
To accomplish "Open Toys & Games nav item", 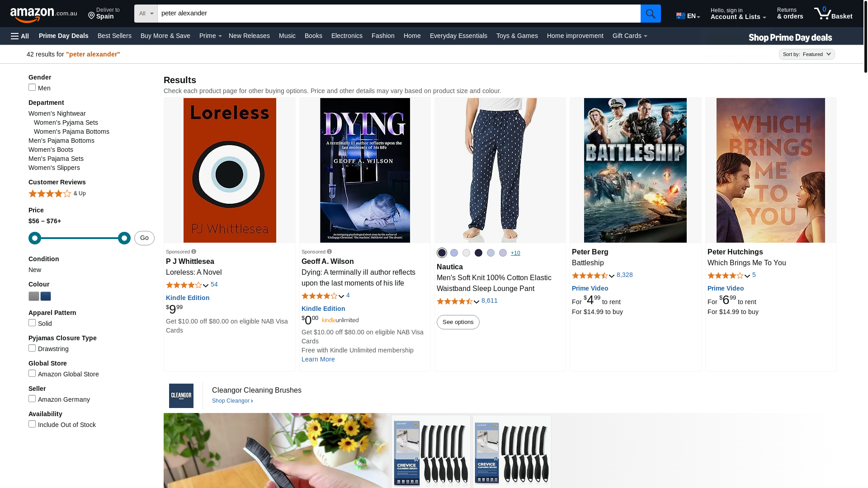I will pyautogui.click(x=517, y=36).
